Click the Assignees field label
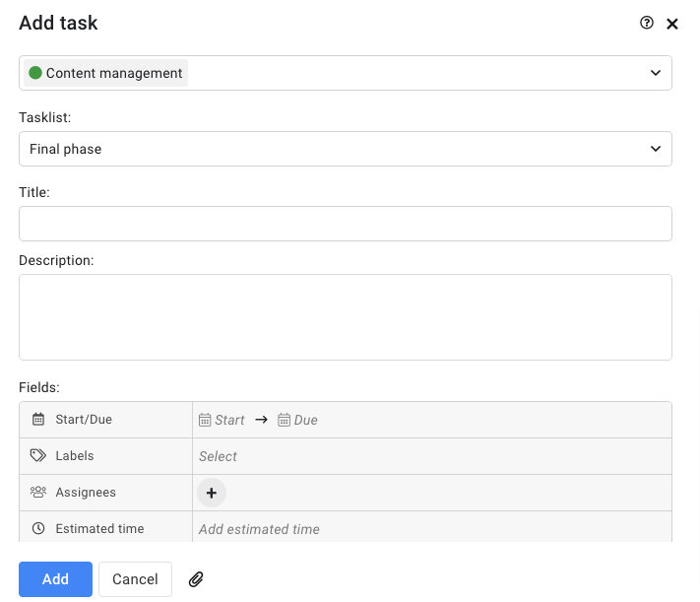Image resolution: width=700 pixels, height=602 pixels. [x=86, y=492]
